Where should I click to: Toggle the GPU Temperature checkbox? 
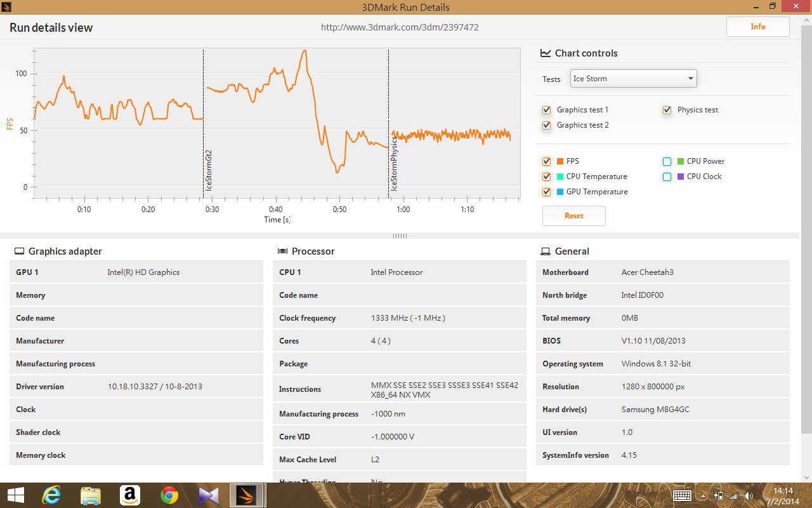(x=547, y=192)
